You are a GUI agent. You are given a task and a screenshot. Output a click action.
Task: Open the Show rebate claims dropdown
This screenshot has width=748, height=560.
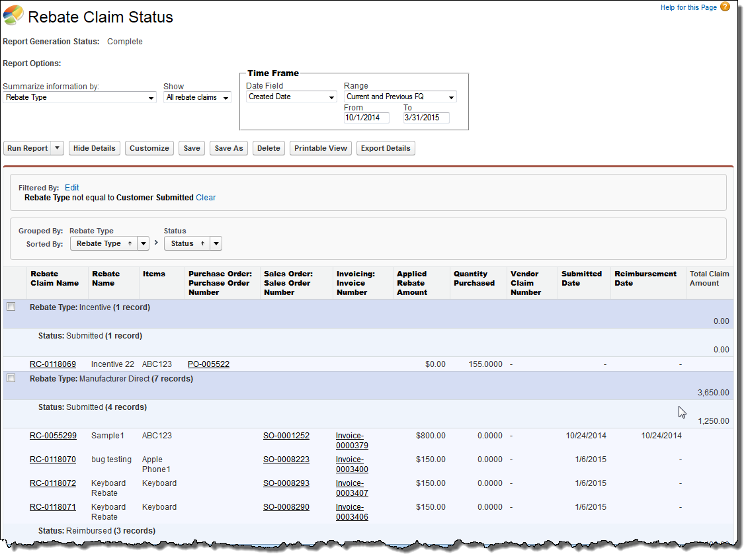click(197, 97)
